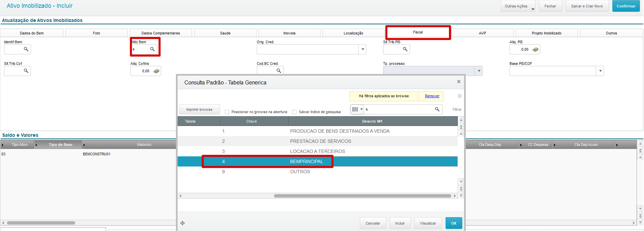The image size is (644, 231).
Task: Expand Base PIS/COF dropdown
Action: coord(600,71)
